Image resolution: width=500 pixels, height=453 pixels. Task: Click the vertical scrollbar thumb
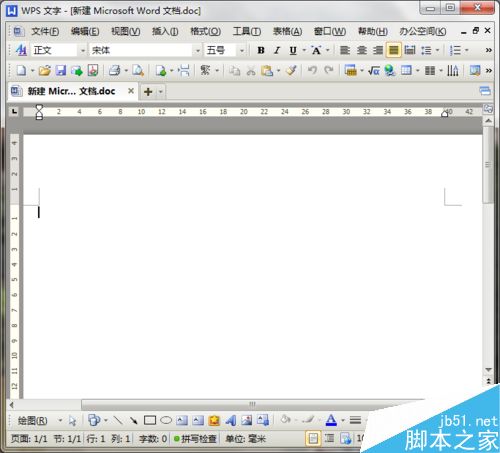tap(488, 165)
